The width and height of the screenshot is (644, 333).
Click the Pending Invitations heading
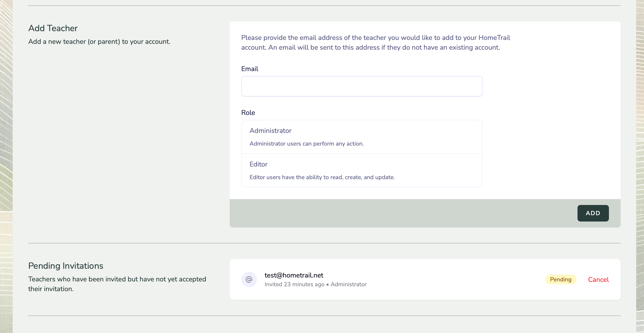tap(66, 266)
